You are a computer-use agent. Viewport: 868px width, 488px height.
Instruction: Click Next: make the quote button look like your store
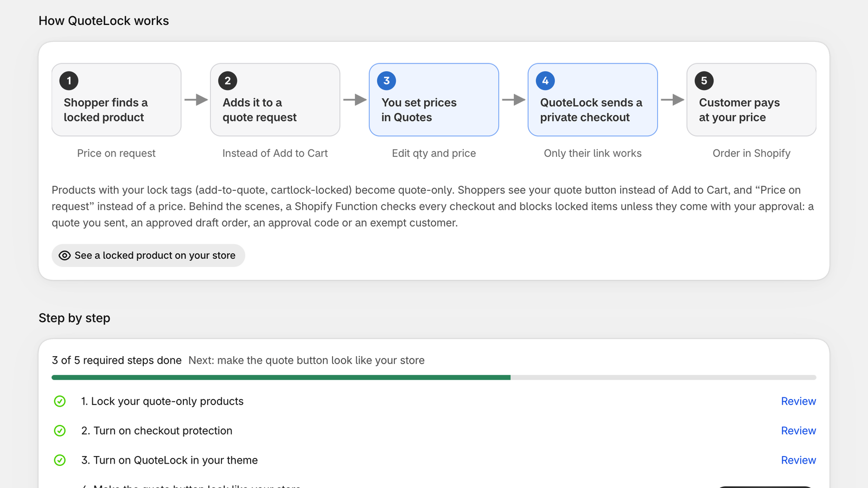[x=307, y=361]
